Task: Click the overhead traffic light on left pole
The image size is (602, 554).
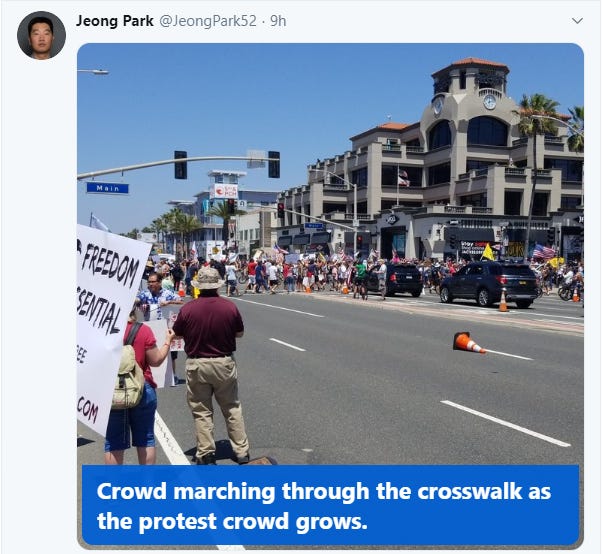Action: 181,165
